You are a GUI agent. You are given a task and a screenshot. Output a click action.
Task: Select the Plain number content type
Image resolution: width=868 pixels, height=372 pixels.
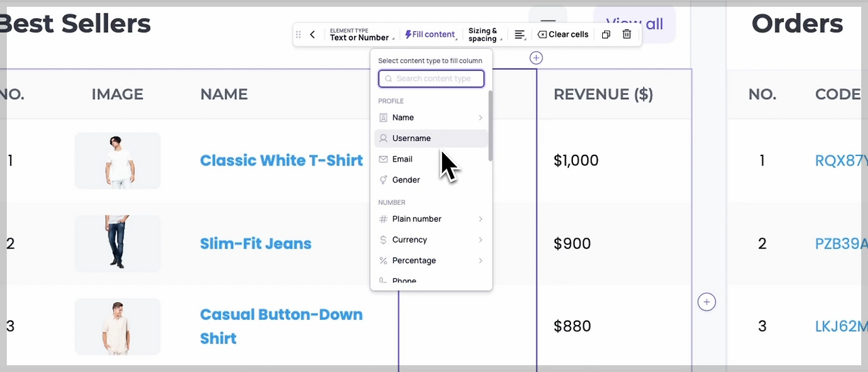(x=431, y=219)
